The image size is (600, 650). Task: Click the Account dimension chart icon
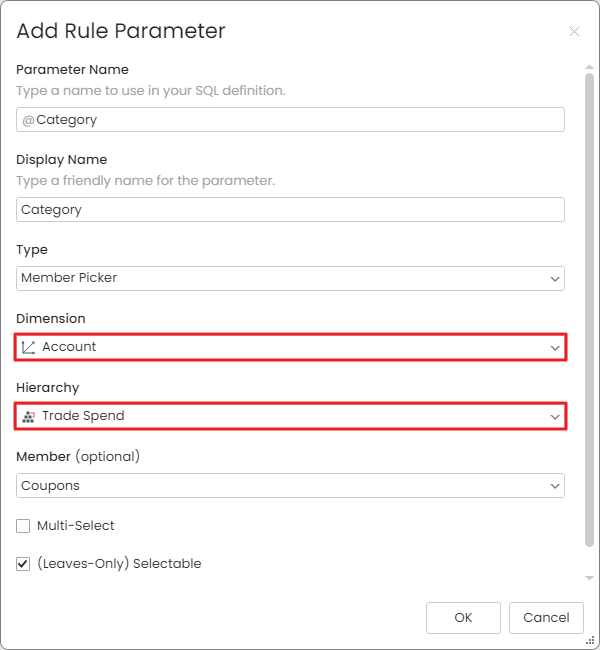(28, 347)
